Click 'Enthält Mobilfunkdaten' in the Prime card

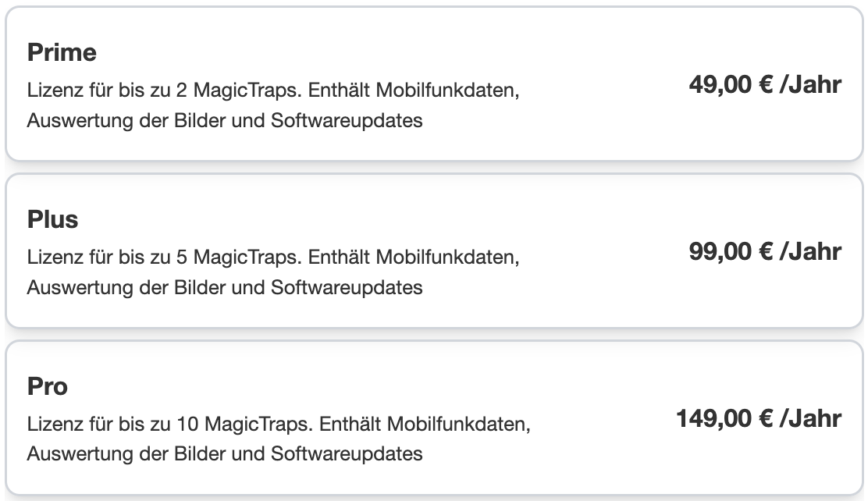pyautogui.click(x=414, y=91)
